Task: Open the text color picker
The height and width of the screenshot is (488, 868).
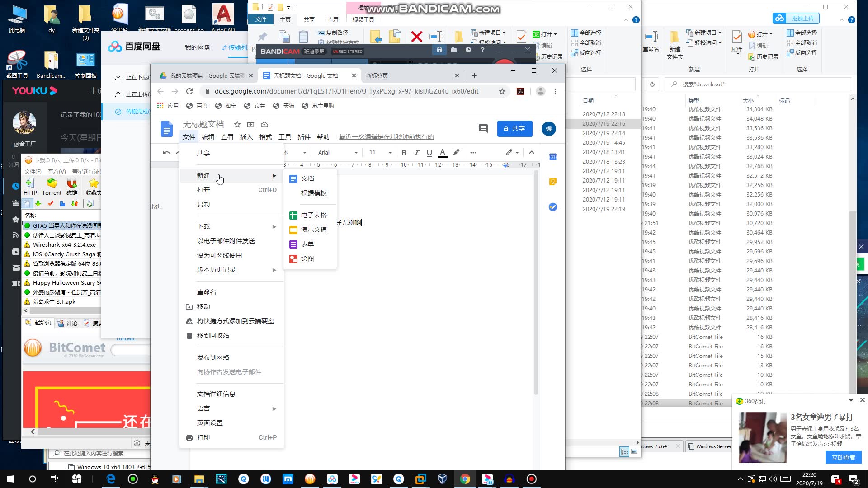Action: 443,153
